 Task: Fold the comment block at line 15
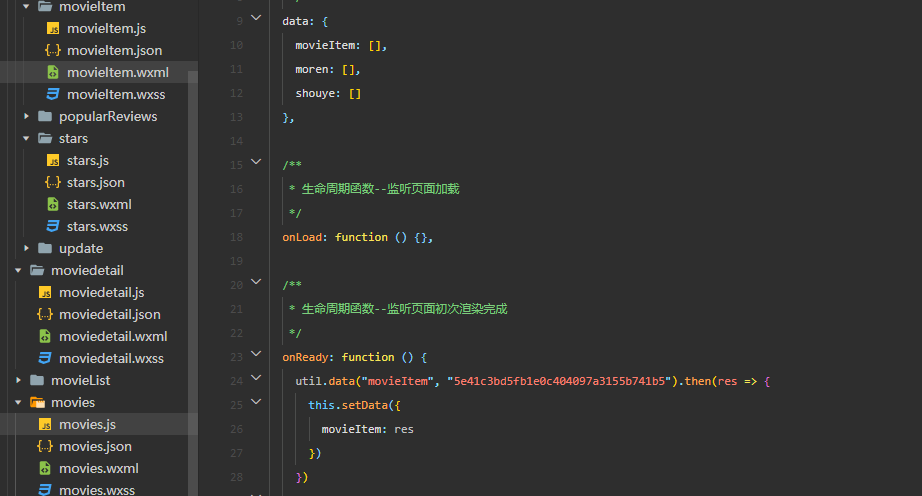point(256,161)
